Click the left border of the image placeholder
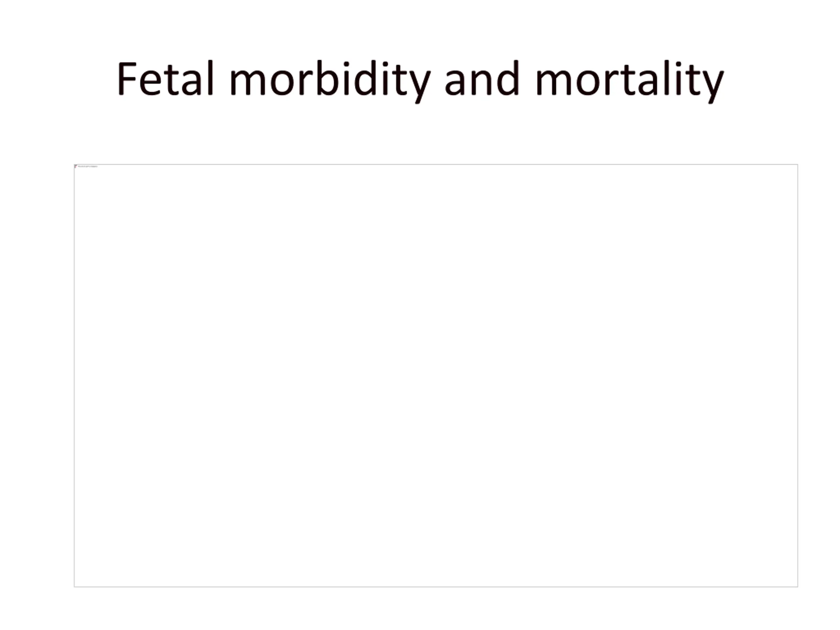Viewport: 840px width, 630px height. coord(74,376)
